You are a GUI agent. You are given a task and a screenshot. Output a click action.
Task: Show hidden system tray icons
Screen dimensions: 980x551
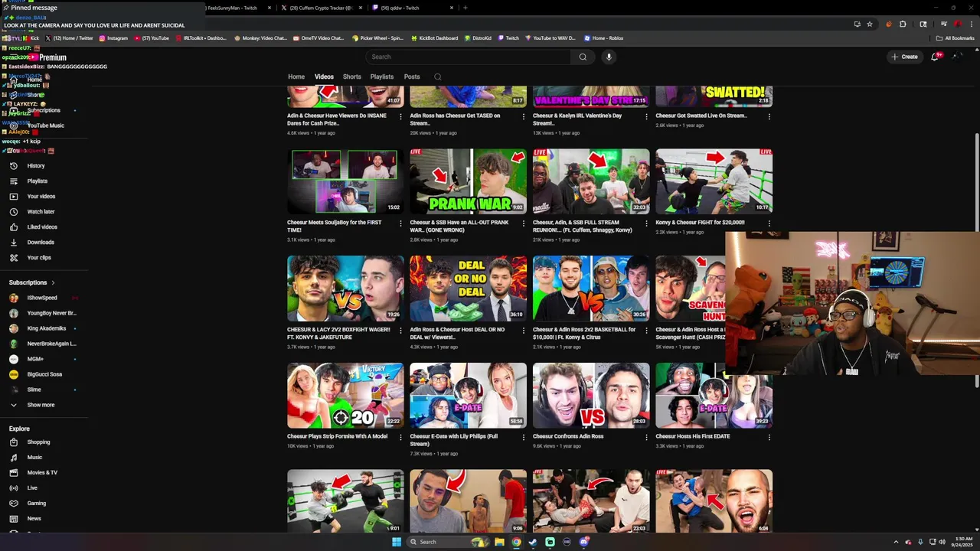point(896,542)
